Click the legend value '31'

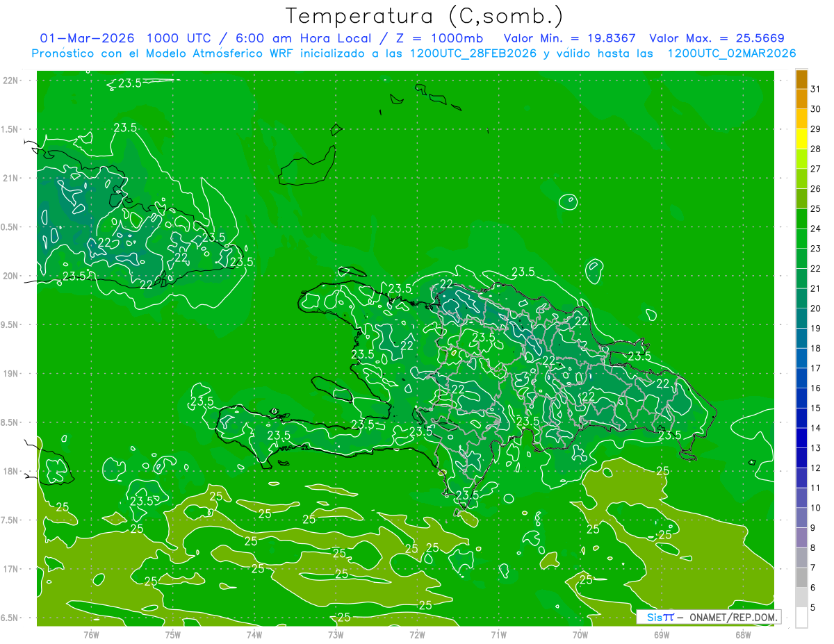816,89
